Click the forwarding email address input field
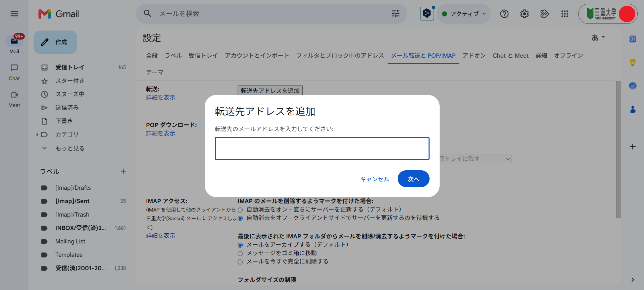This screenshot has width=644, height=290. click(322, 149)
